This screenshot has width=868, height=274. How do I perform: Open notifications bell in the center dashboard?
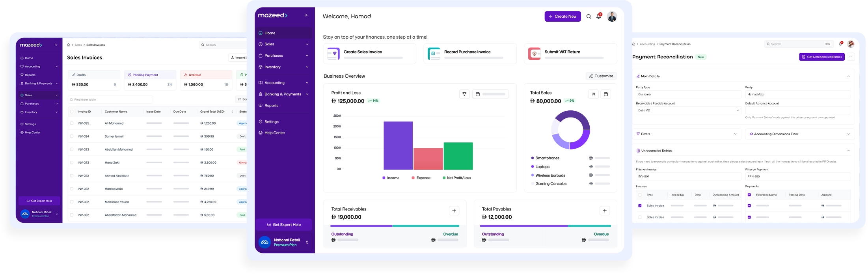pos(598,17)
